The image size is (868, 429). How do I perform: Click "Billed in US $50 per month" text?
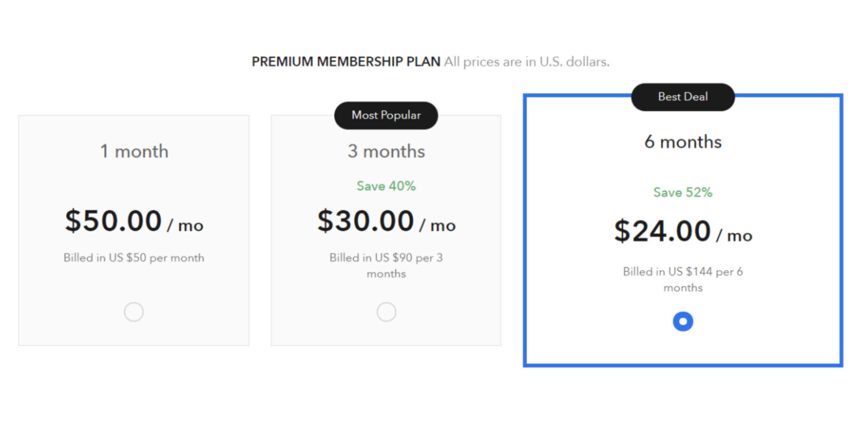(134, 258)
